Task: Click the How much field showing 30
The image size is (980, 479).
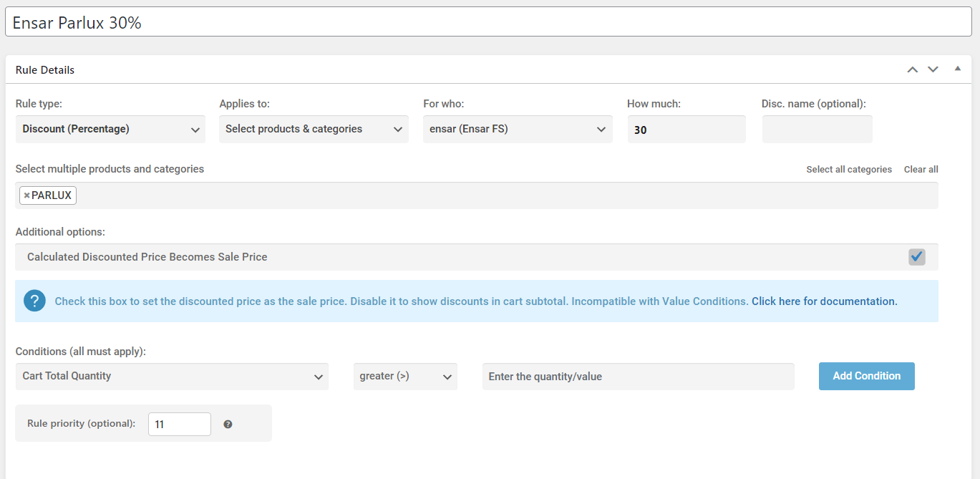Action: point(687,130)
